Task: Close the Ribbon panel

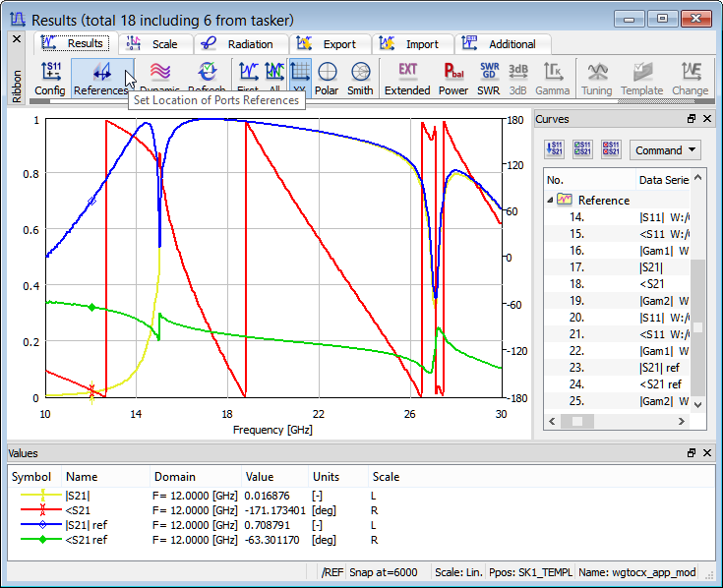Action: [16, 39]
